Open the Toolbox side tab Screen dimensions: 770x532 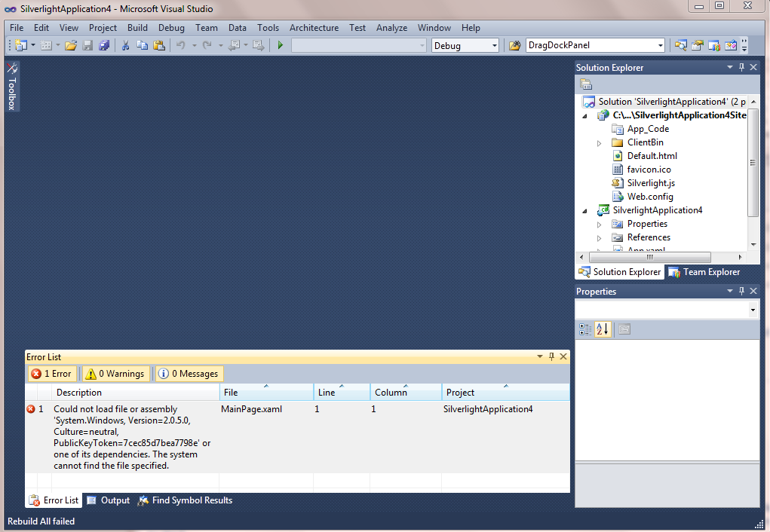tap(12, 87)
